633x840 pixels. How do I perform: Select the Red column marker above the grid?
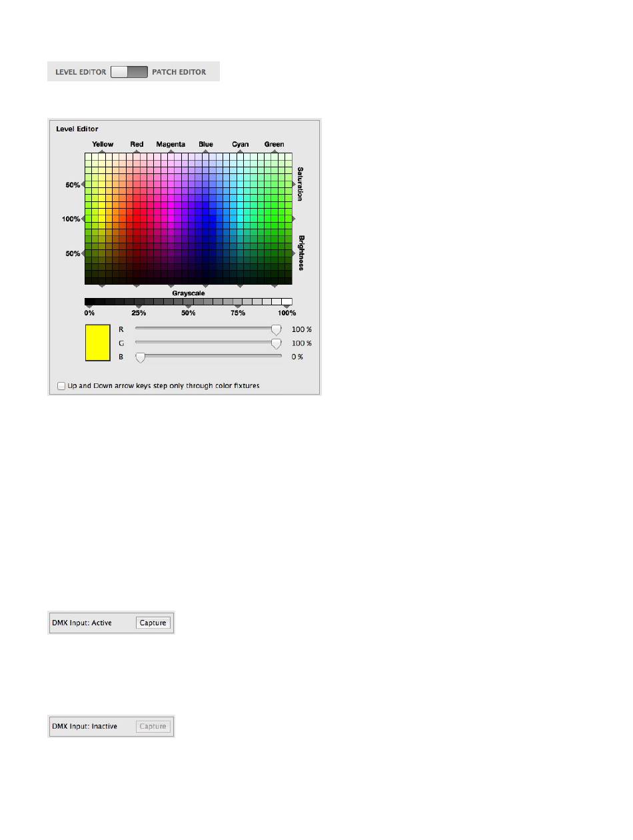[x=137, y=151]
